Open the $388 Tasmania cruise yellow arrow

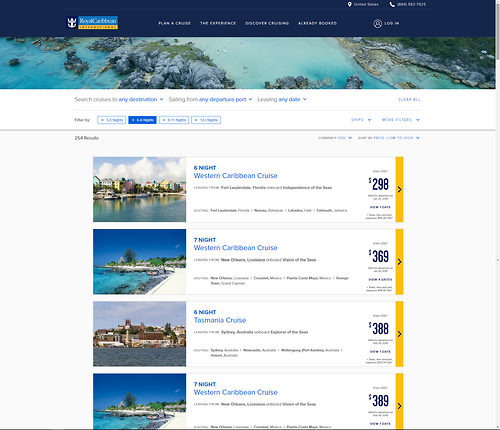point(399,334)
